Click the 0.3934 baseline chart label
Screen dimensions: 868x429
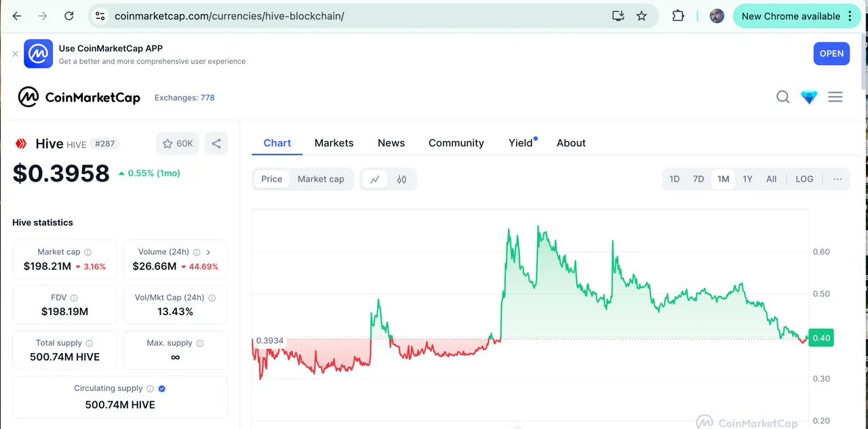tap(269, 340)
